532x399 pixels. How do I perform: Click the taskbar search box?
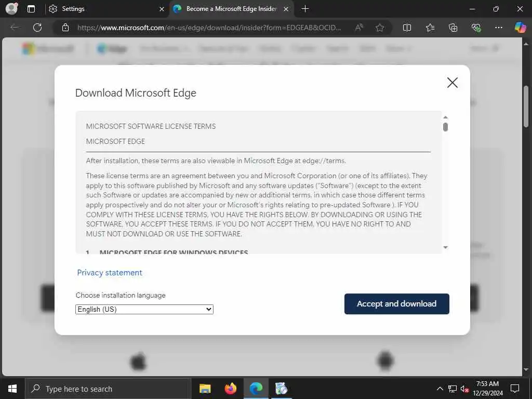108,389
